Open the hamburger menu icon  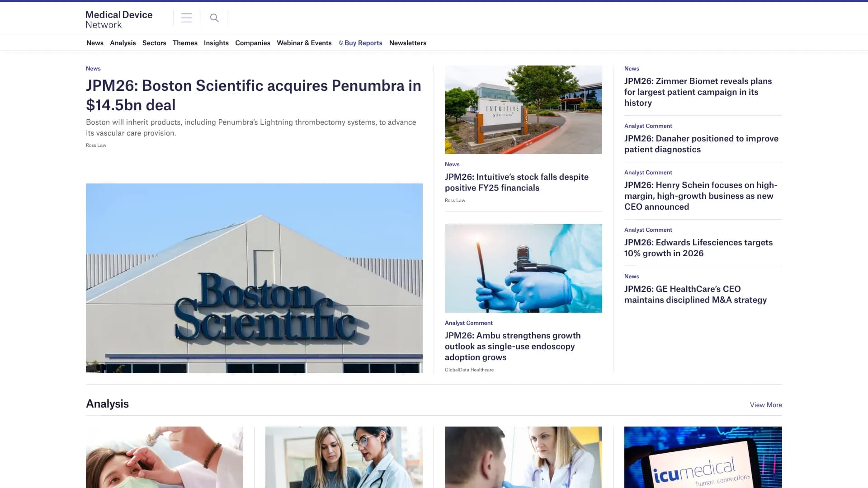pyautogui.click(x=186, y=18)
